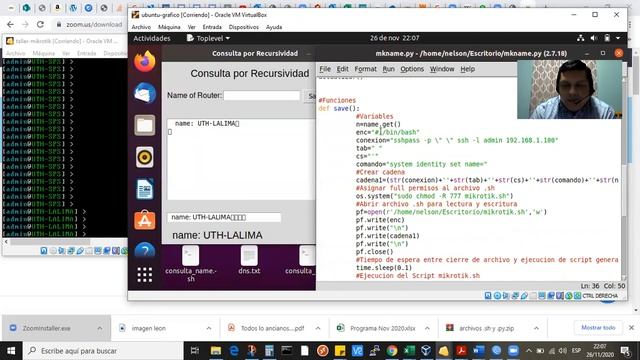Open the Toplevel app menu dropdown
The image size is (640, 360).
(208, 38)
